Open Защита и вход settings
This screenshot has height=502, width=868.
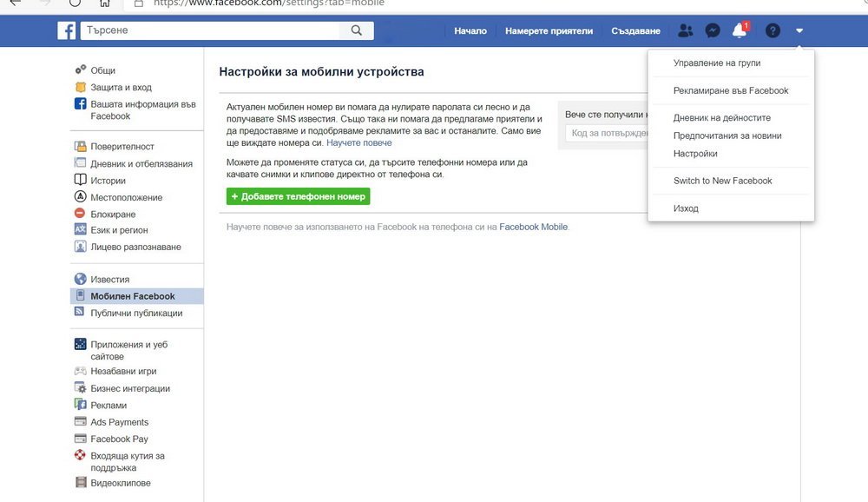click(x=122, y=87)
